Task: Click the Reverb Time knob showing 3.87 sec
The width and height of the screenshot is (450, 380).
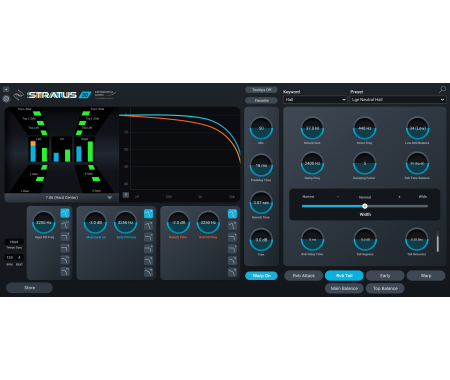Action: (x=261, y=203)
